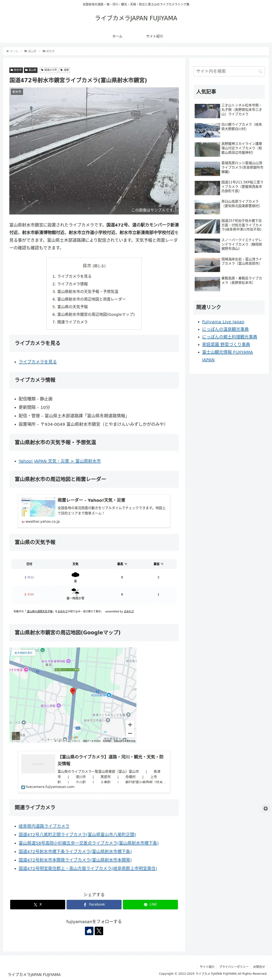Click the 国道472号 tag label
Image resolution: width=272 pixels, height=980 pixels.
(49, 70)
